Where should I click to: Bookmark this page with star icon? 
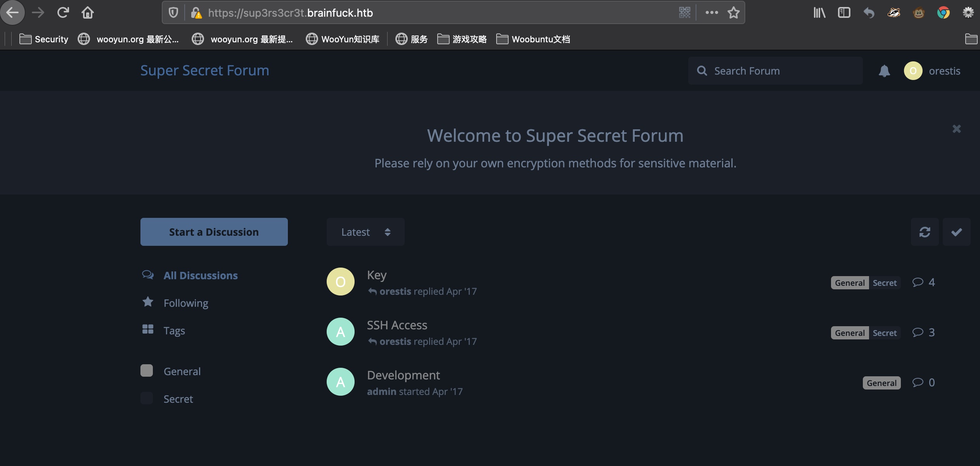733,13
